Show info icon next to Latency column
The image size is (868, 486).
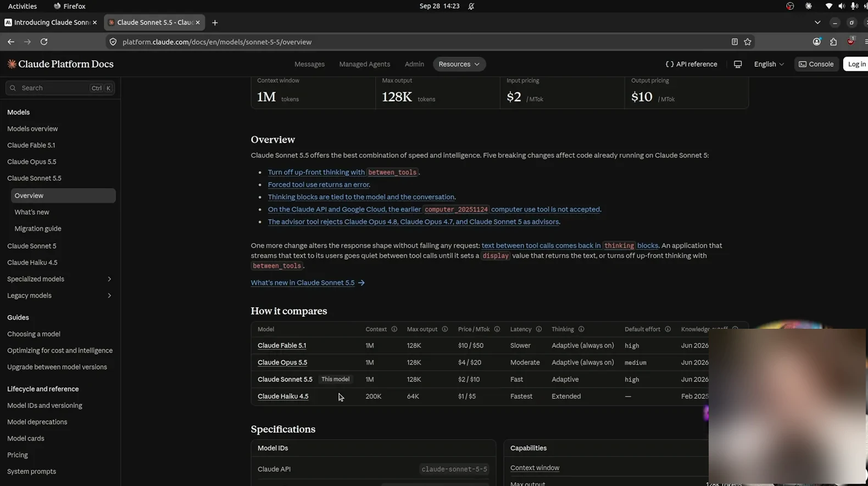(x=538, y=329)
